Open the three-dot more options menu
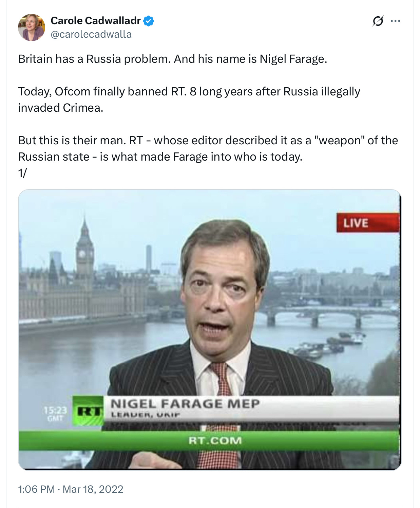The height and width of the screenshot is (508, 420). [395, 21]
